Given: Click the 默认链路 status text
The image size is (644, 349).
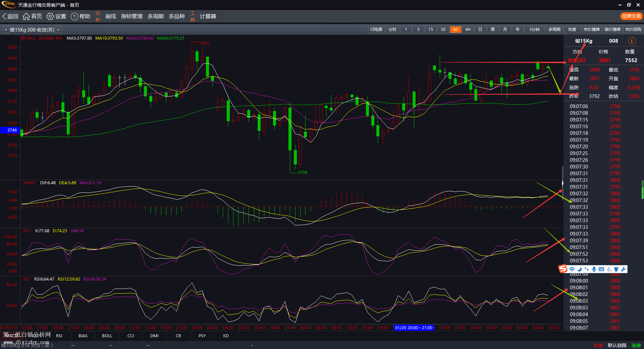Looking at the screenshot, I should tap(617, 345).
